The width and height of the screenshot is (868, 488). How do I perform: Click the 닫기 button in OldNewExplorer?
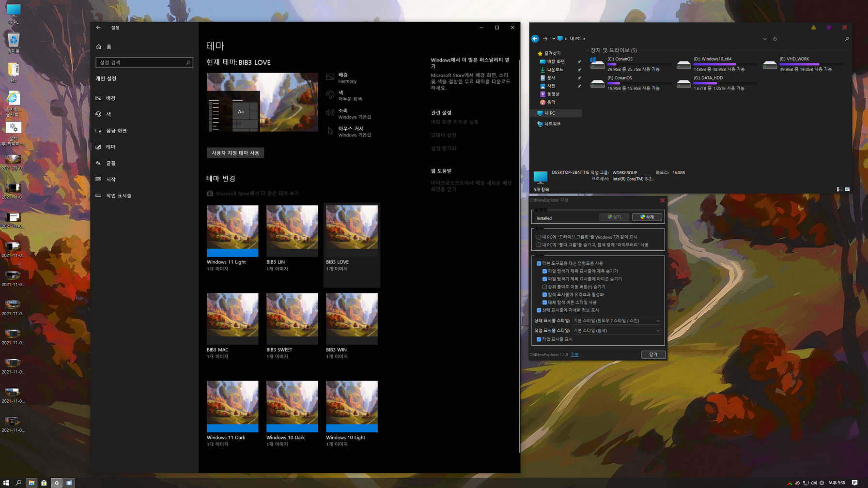pos(653,355)
